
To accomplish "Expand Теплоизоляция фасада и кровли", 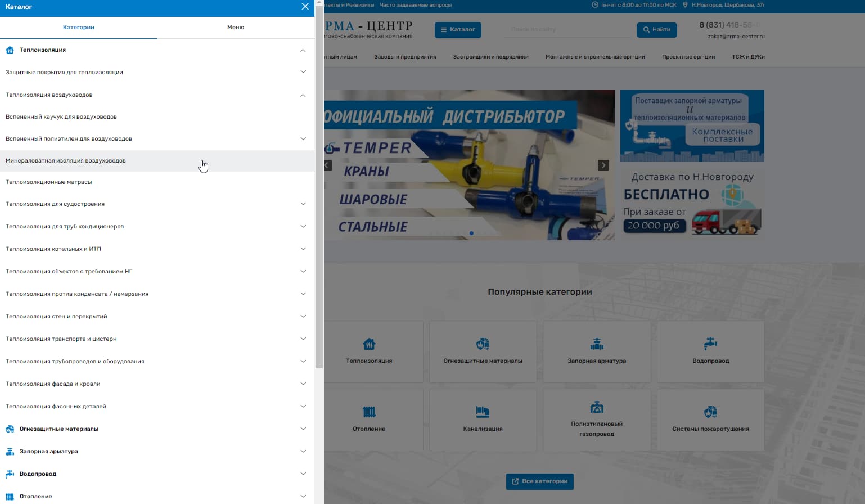I will pyautogui.click(x=303, y=384).
